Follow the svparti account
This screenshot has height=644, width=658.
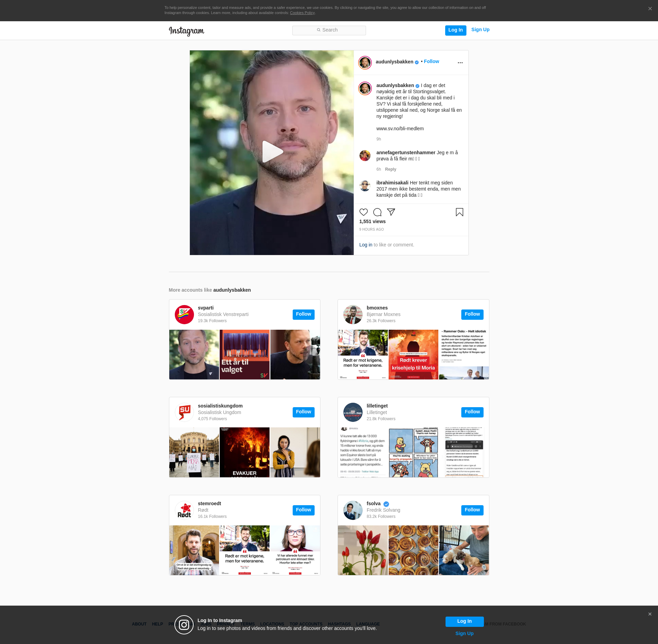point(303,314)
